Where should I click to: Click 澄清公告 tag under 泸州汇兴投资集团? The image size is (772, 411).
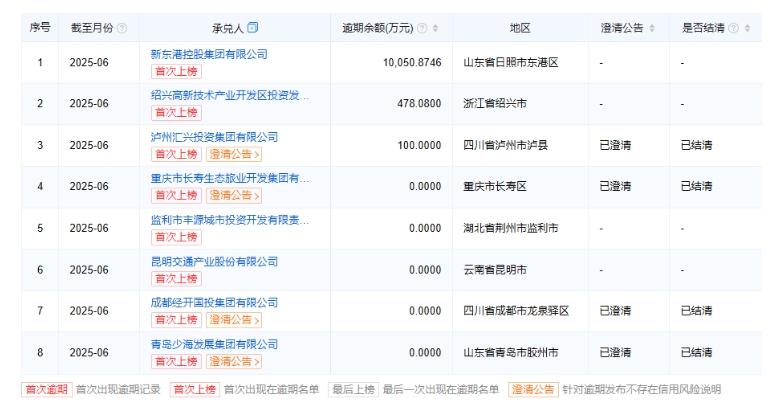tap(234, 154)
